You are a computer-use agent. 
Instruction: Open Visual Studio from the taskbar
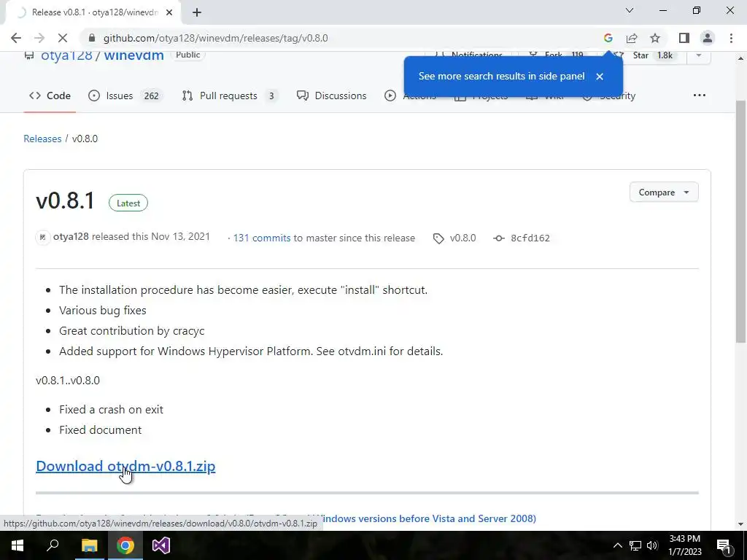click(161, 545)
